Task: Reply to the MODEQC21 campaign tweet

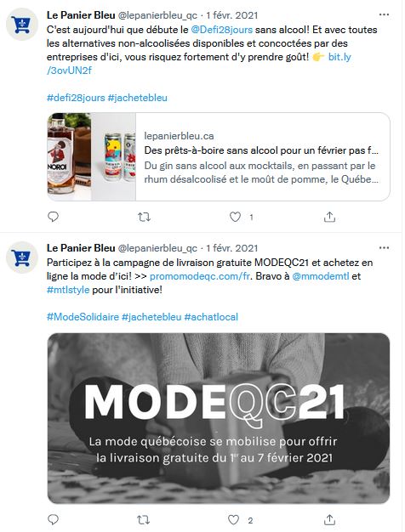Action: (53, 519)
